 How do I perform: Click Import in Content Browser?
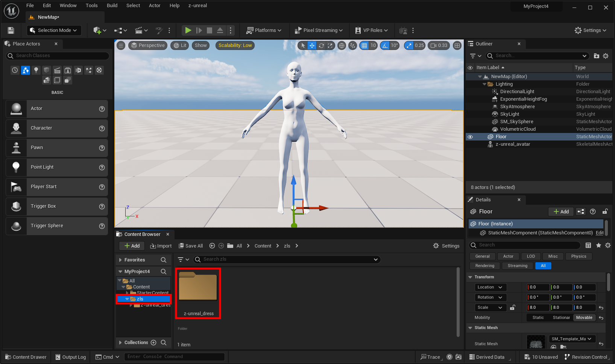coord(161,246)
